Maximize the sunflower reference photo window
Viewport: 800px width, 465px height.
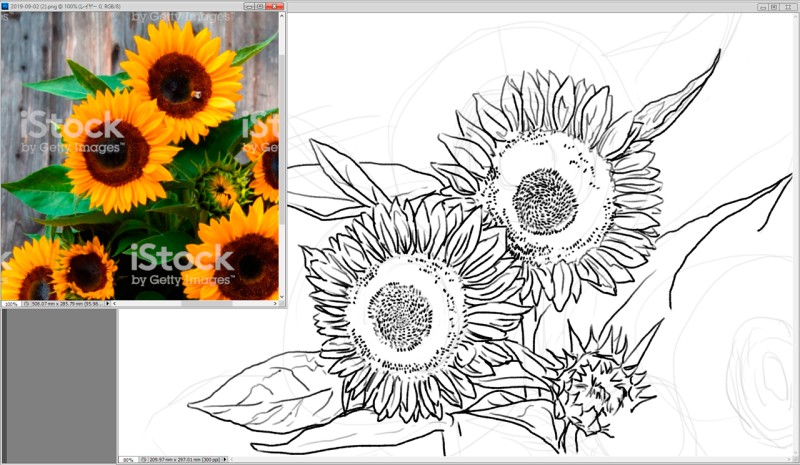[x=260, y=6]
